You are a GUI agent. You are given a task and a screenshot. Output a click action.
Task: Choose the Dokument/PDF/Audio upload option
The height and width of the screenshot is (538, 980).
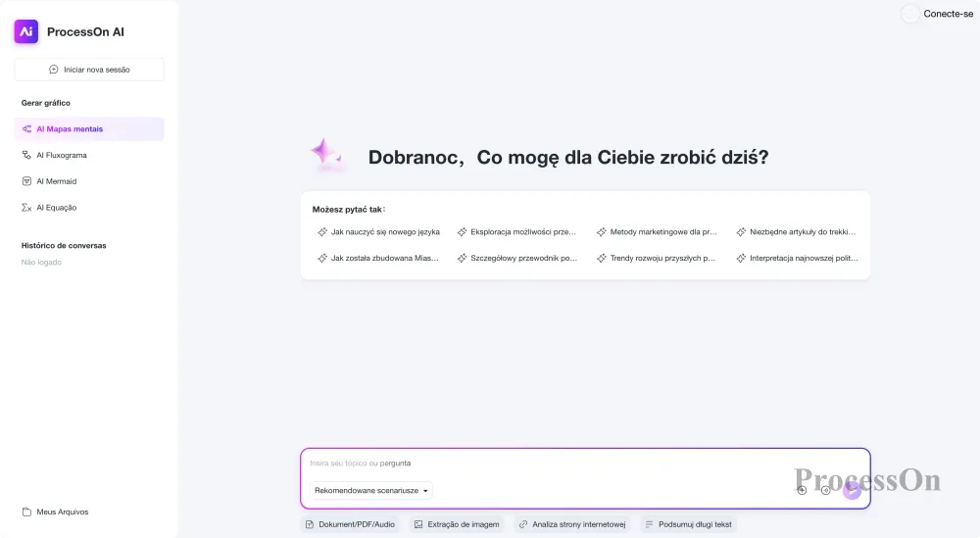350,524
